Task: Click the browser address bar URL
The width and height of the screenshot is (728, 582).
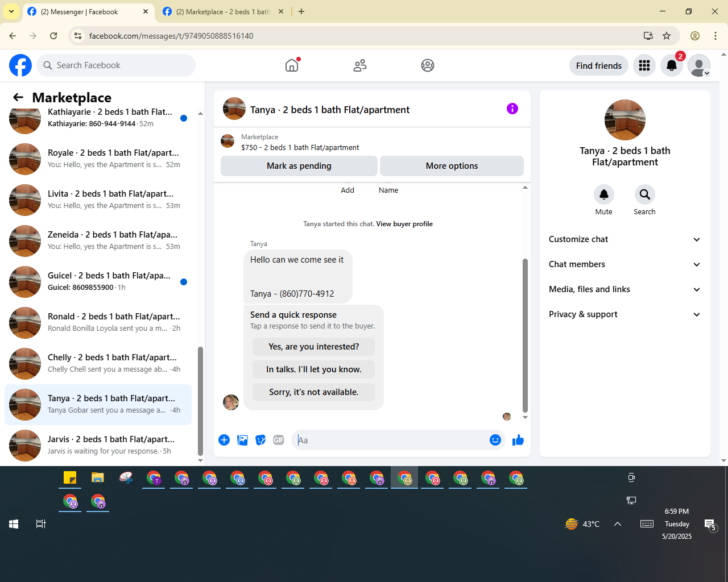Action: (171, 36)
